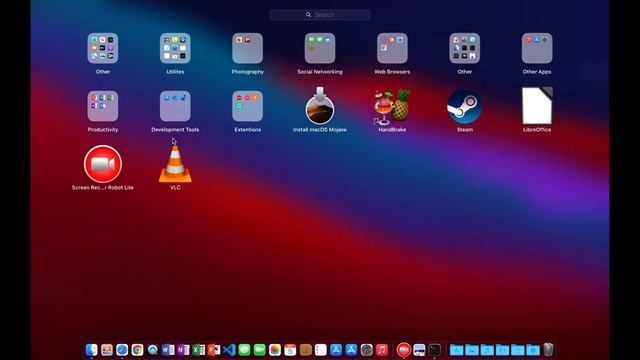Launch Install macOS Mojave
640x360 pixels.
(x=320, y=106)
